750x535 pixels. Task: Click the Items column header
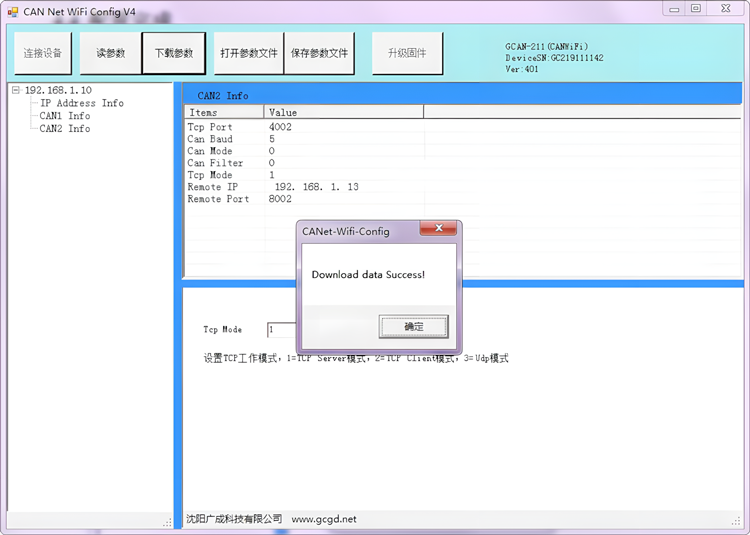[x=223, y=113]
